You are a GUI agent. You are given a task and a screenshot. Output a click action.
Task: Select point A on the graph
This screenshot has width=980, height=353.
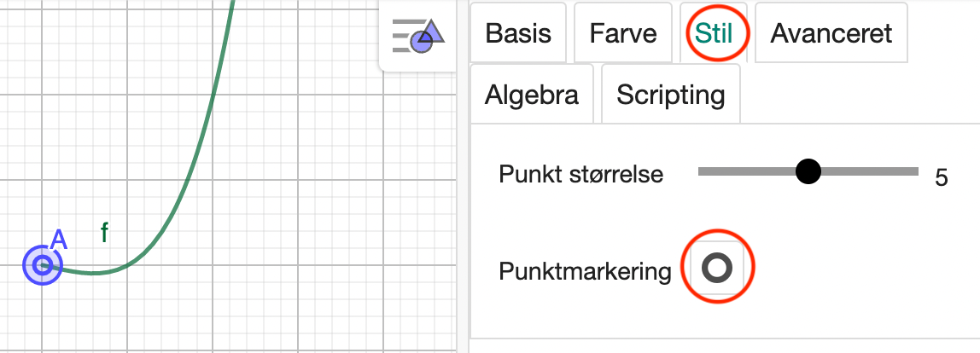pyautogui.click(x=42, y=265)
